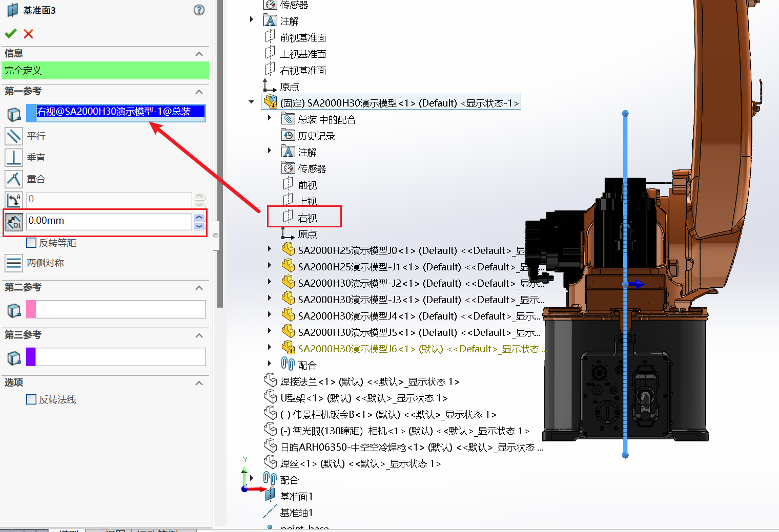Click the 两侧对称 (mid plane) icon
Screen dimensions: 779x532
click(14, 263)
